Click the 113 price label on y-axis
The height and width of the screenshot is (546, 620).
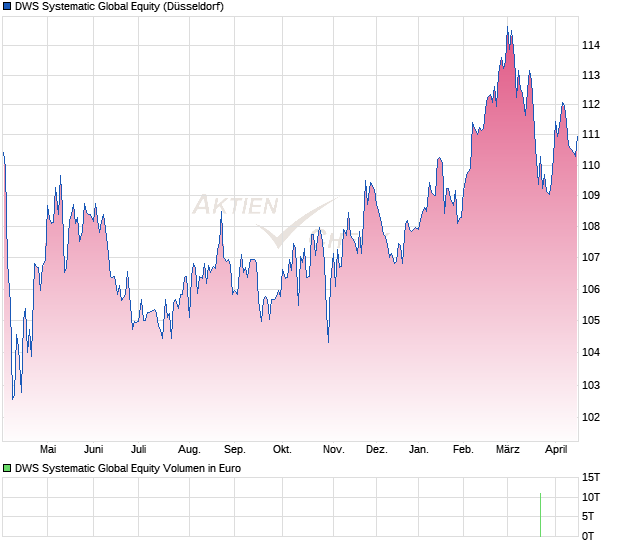coord(591,75)
